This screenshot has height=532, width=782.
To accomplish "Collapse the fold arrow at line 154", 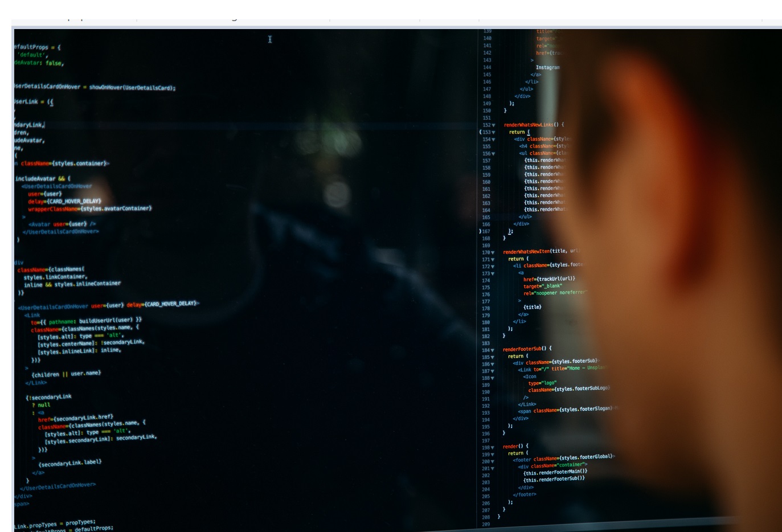I will click(x=493, y=140).
